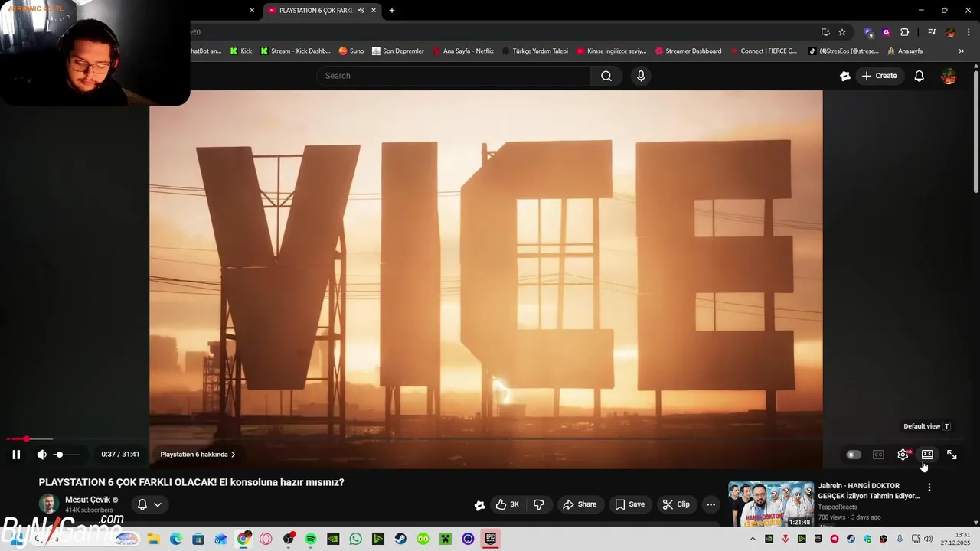Open the player settings gear

(903, 455)
